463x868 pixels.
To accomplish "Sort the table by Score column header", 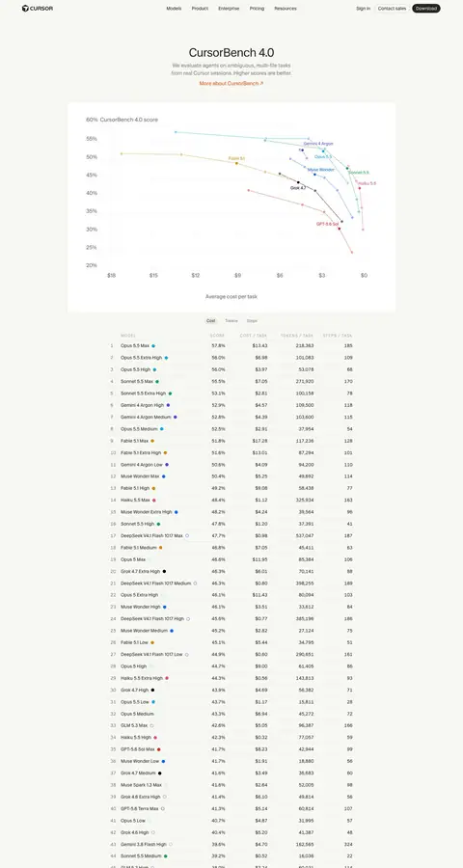I will (217, 336).
